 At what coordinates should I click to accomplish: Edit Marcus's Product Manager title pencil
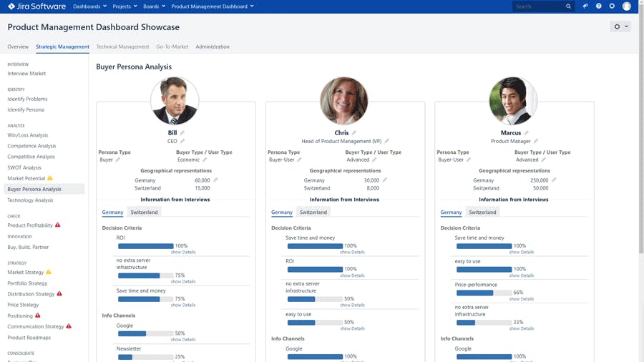click(x=536, y=141)
